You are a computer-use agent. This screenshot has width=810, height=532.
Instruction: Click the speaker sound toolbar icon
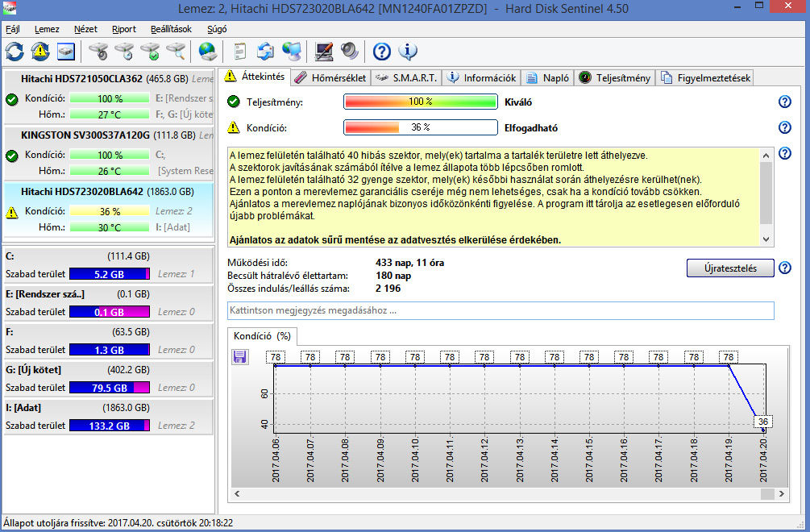pyautogui.click(x=350, y=51)
